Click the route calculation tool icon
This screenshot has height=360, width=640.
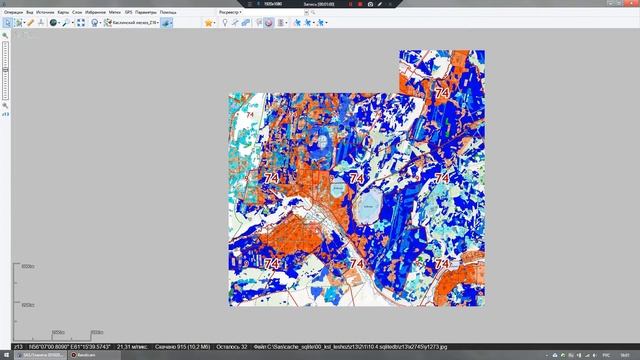pyautogui.click(x=41, y=23)
